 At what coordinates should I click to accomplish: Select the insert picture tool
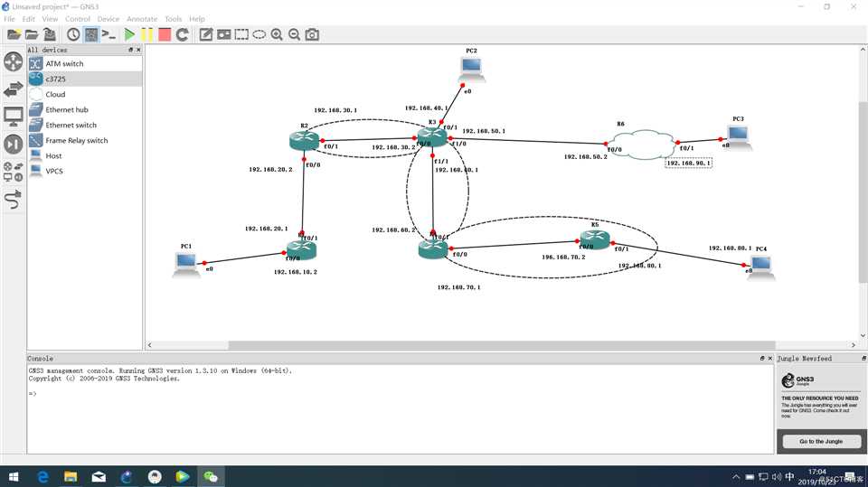[223, 34]
